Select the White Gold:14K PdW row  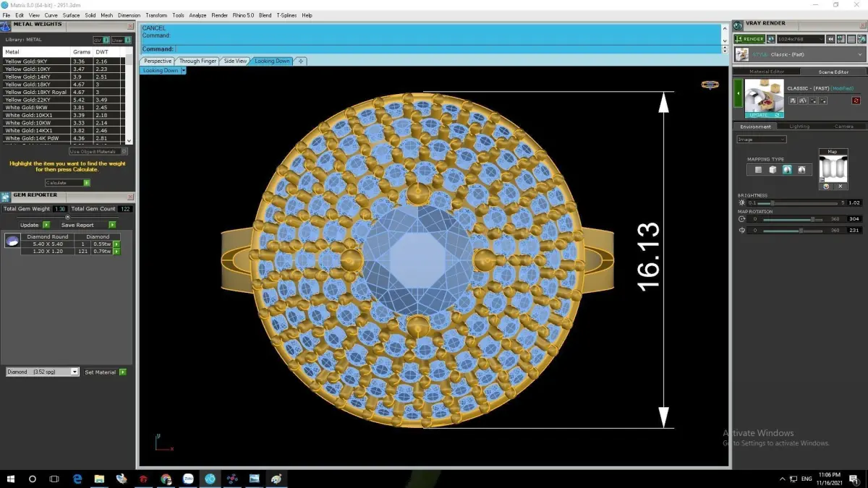pos(64,138)
